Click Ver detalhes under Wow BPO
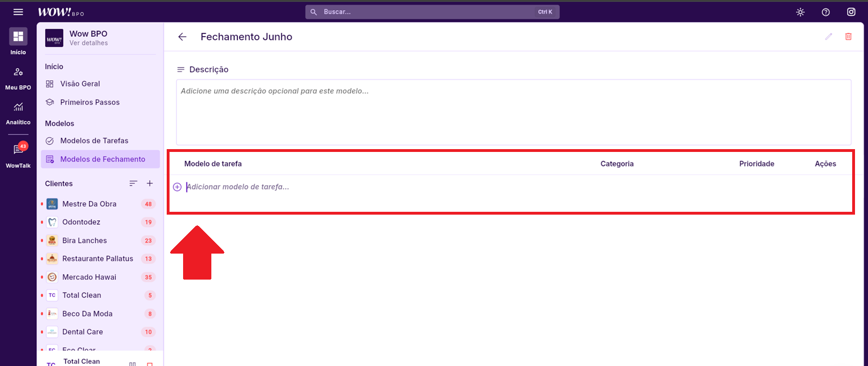The height and width of the screenshot is (366, 868). point(88,43)
